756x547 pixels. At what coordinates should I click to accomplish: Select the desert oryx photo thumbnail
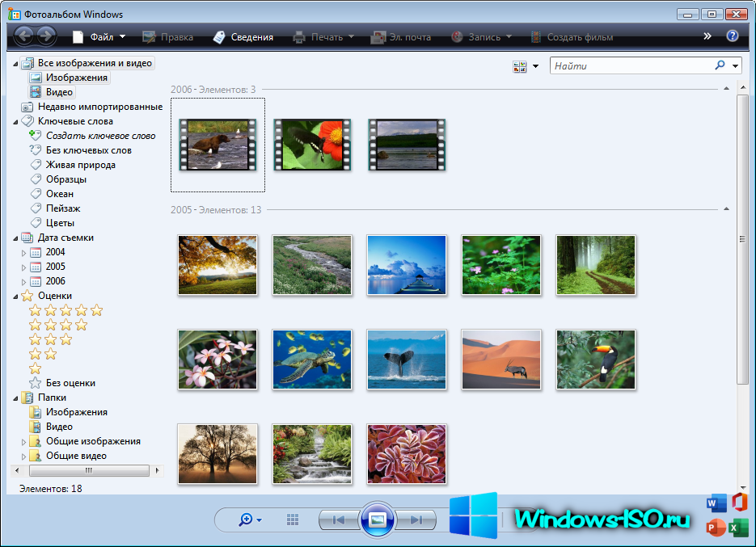pyautogui.click(x=501, y=360)
